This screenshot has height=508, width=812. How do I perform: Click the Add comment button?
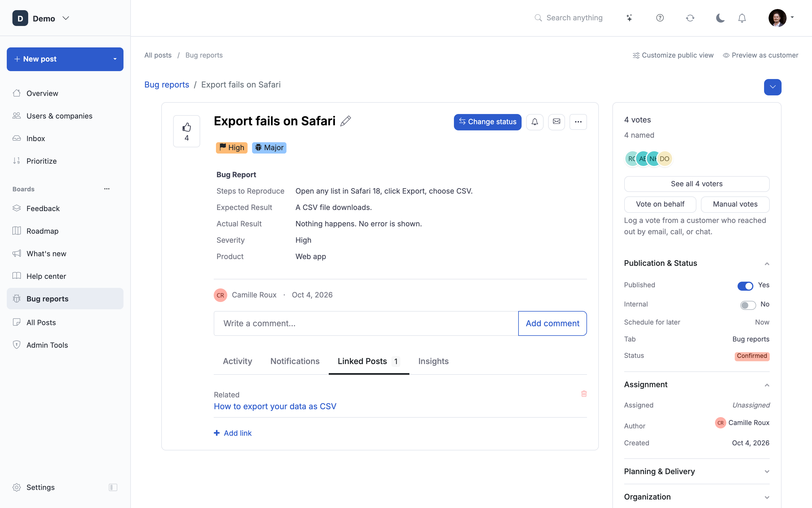pos(552,323)
